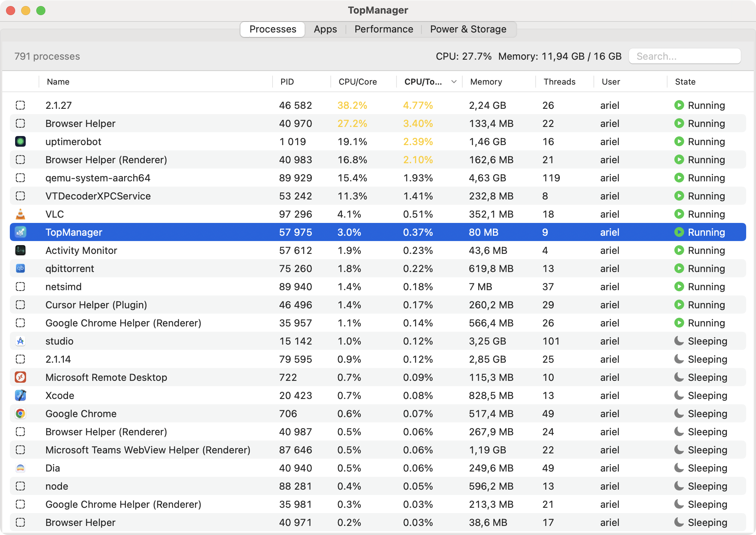Viewport: 756px width, 535px height.
Task: Click the Xcode hammer icon
Action: pyautogui.click(x=20, y=396)
